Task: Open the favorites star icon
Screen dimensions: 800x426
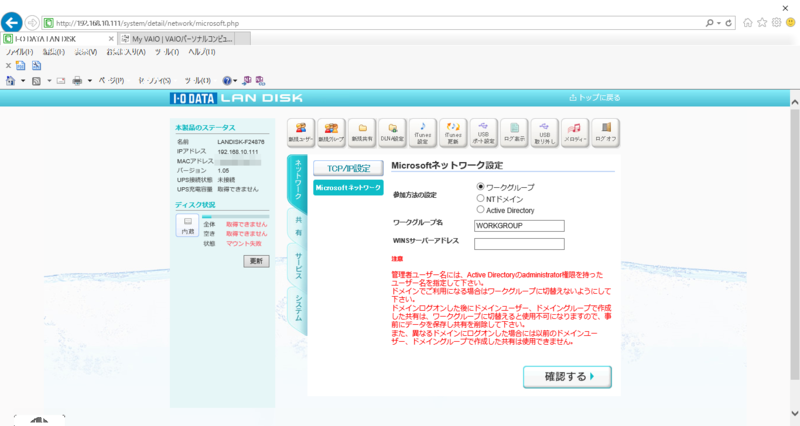Action: 762,22
